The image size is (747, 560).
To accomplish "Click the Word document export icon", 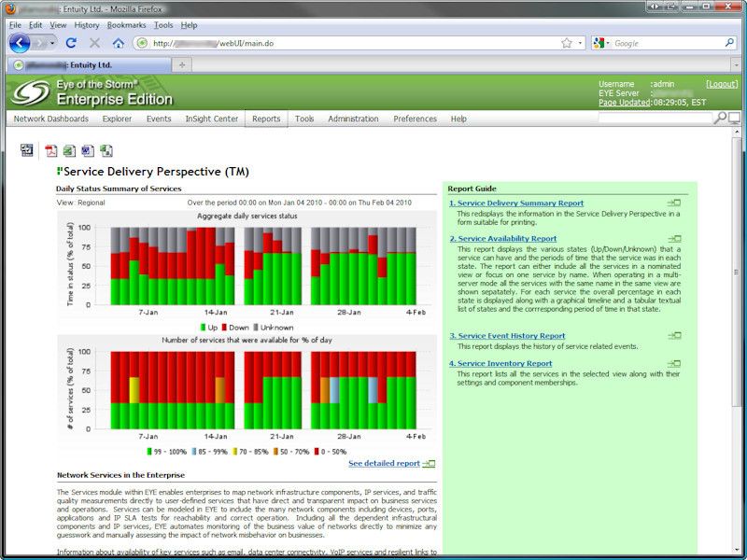I will [88, 150].
